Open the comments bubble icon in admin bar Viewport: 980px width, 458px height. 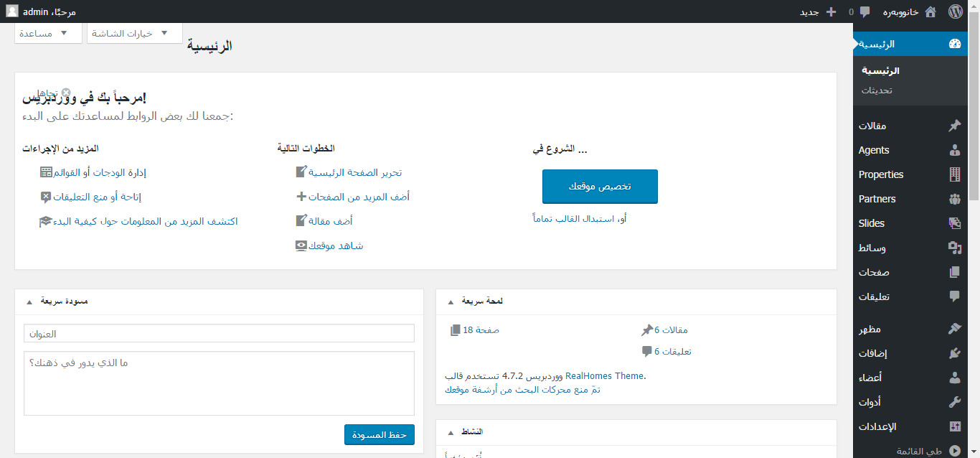coord(864,11)
